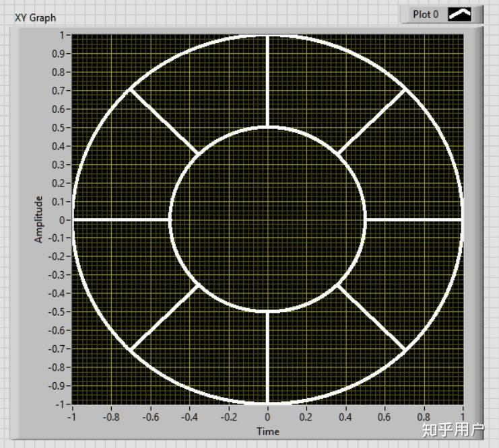Click y-axis tick label 0.9
Screen dimensions: 499x448
click(x=58, y=53)
